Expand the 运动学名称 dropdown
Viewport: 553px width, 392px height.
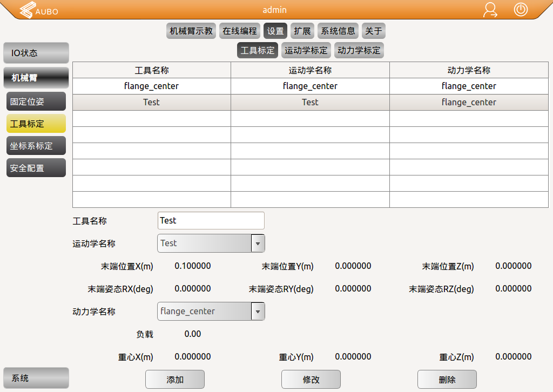[x=258, y=243]
